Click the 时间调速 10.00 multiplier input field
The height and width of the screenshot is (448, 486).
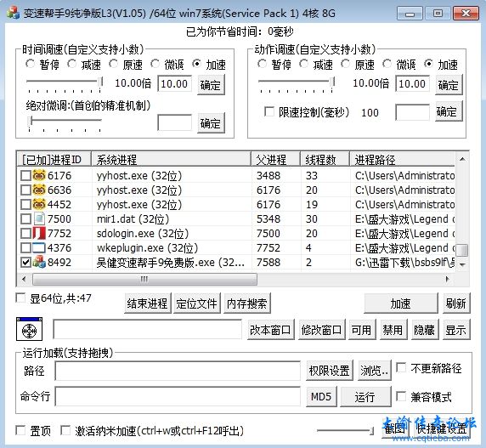point(174,83)
